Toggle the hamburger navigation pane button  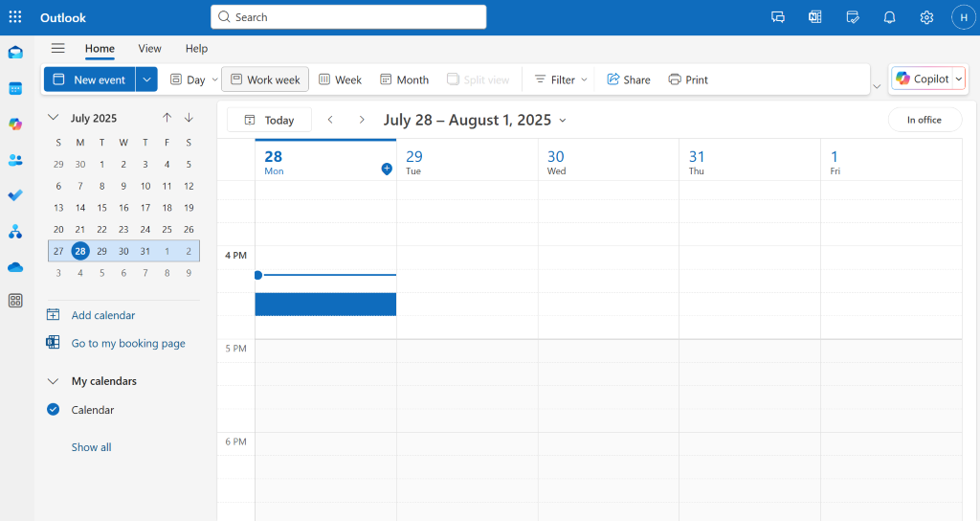click(58, 48)
